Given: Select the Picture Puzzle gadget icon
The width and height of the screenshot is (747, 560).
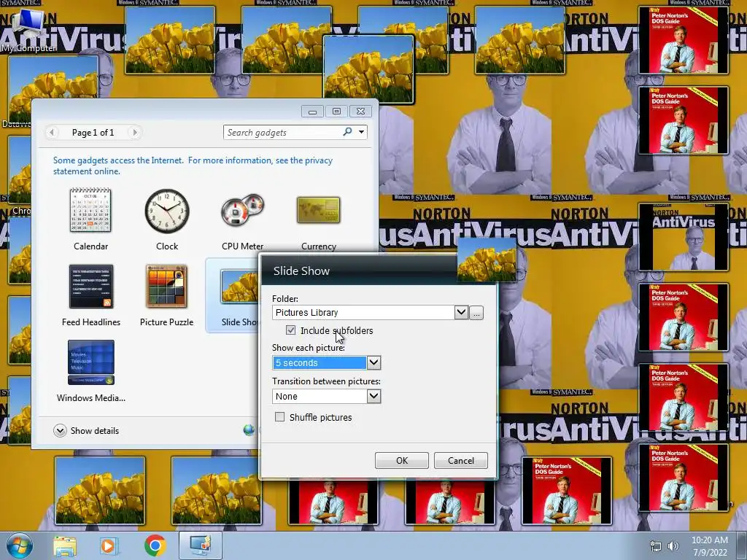Looking at the screenshot, I should coord(166,286).
